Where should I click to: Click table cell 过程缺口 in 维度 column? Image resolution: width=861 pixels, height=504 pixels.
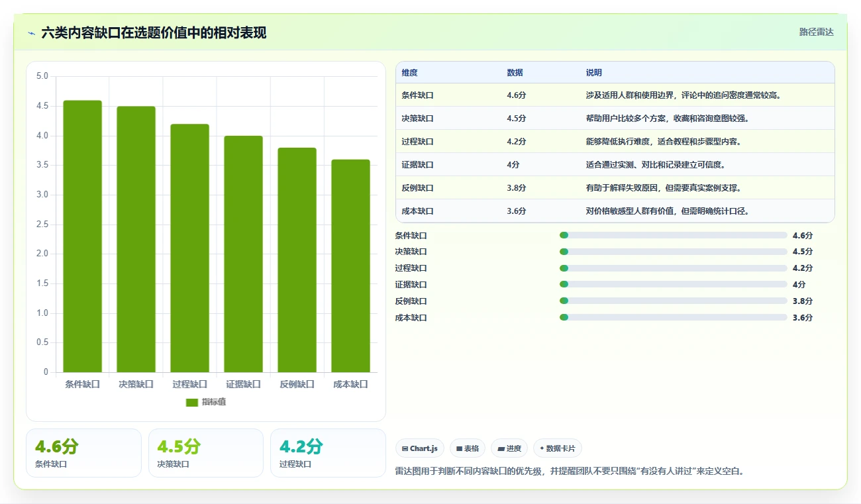[418, 142]
